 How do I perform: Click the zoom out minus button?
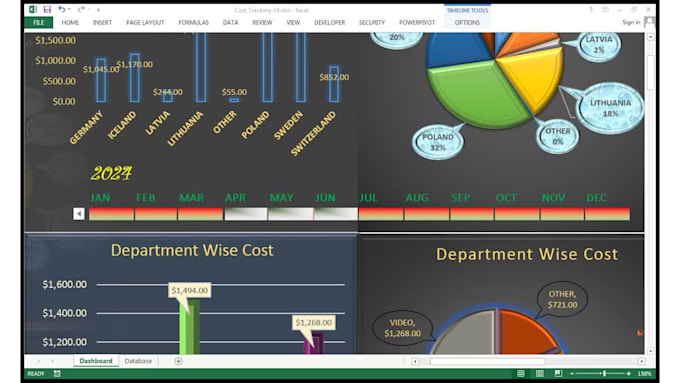click(572, 373)
